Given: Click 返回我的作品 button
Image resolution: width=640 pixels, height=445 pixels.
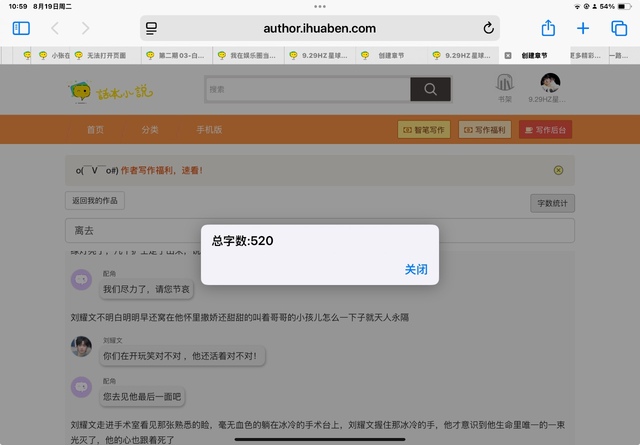Looking at the screenshot, I should click(x=95, y=201).
